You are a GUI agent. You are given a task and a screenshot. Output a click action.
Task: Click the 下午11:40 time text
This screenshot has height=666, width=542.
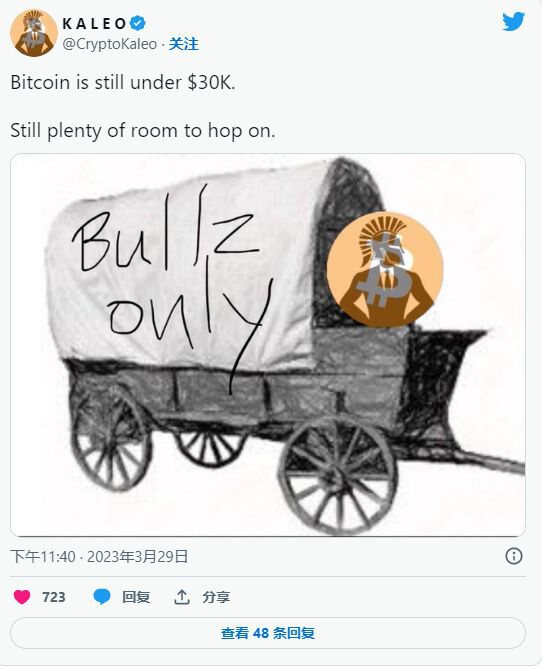[x=43, y=556]
